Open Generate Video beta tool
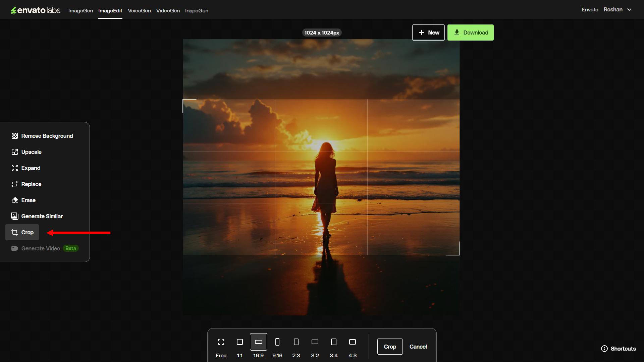The image size is (644, 362). click(45, 248)
